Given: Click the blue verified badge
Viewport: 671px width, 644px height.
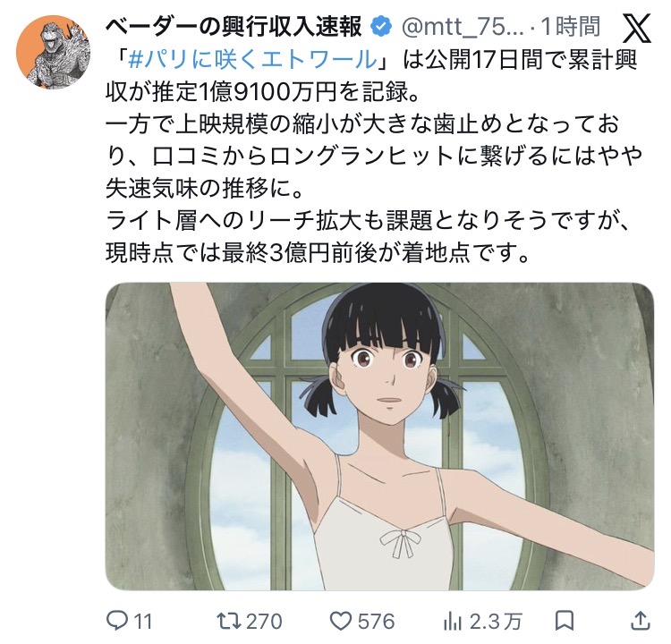Looking at the screenshot, I should [381, 27].
